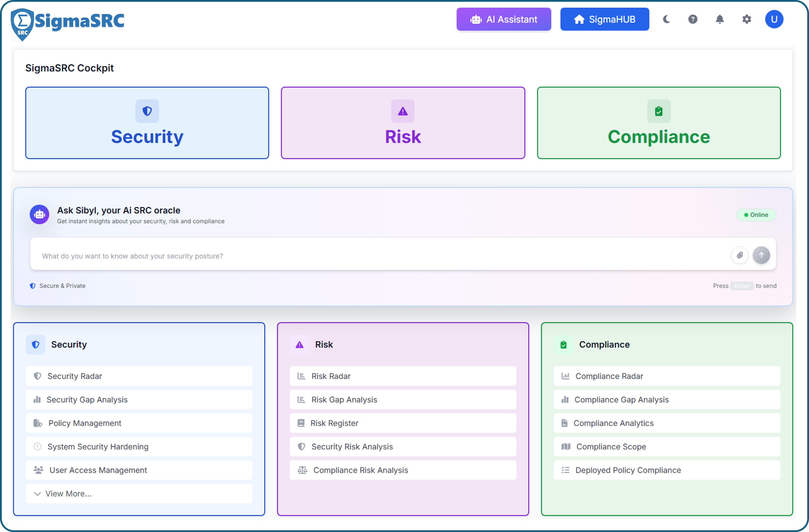Screen dimensions: 809x532
Task: Click the shield icon beside Security Radar
Action: click(x=37, y=376)
